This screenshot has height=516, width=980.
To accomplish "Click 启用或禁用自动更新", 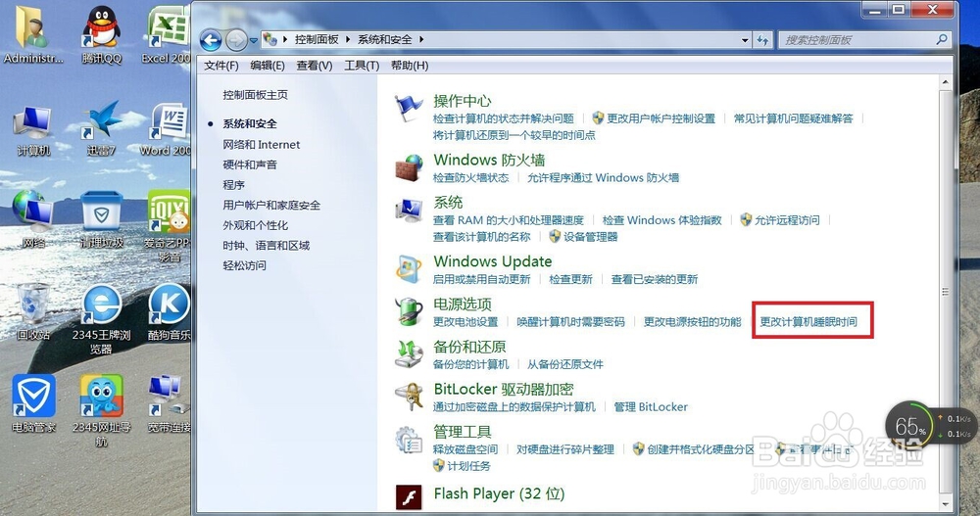I will pyautogui.click(x=481, y=279).
